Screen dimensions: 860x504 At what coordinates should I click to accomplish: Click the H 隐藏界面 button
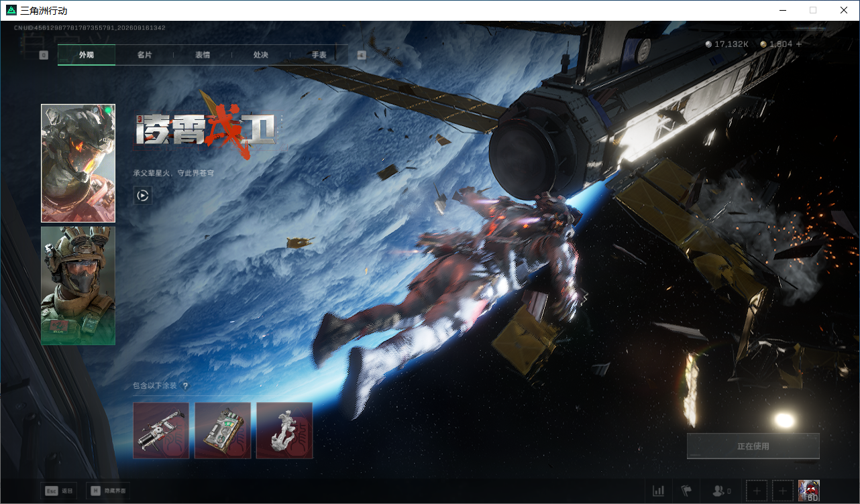pos(108,491)
